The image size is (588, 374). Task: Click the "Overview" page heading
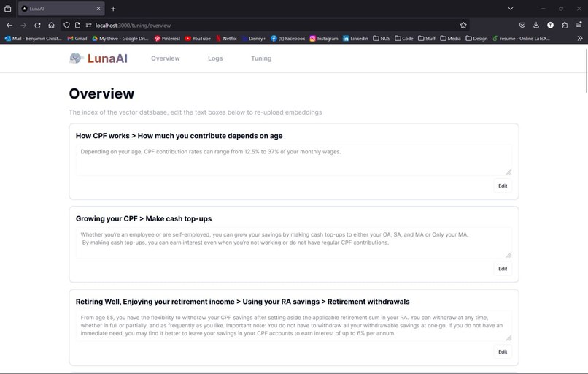[x=101, y=93]
